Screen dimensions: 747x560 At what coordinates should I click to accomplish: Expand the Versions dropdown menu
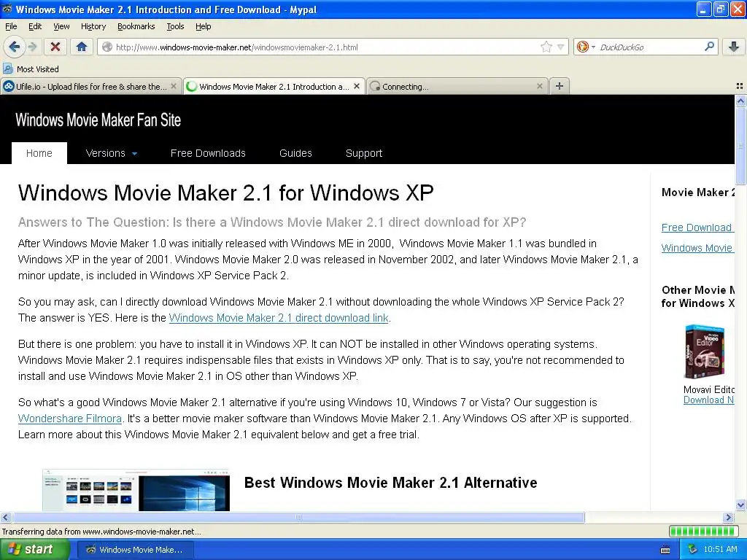pos(111,153)
